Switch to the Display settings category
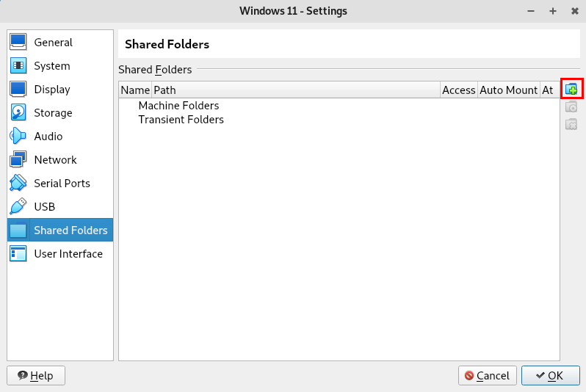The width and height of the screenshot is (586, 392). (60, 90)
